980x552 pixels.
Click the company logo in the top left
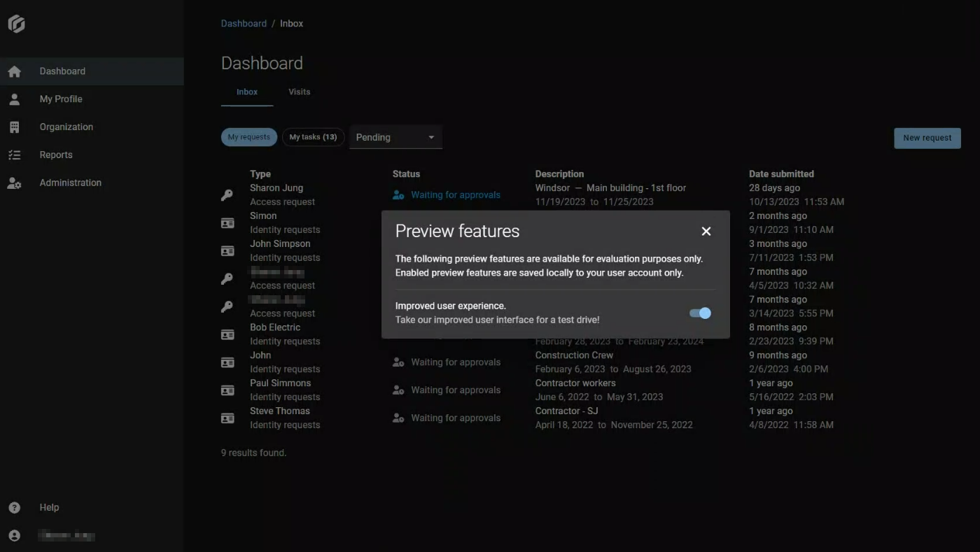point(15,23)
